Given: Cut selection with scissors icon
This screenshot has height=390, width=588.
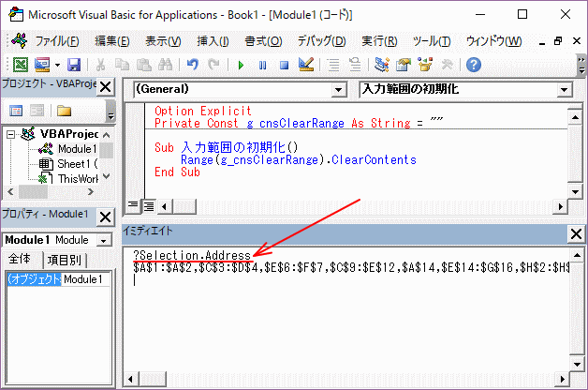Looking at the screenshot, I should [100, 65].
